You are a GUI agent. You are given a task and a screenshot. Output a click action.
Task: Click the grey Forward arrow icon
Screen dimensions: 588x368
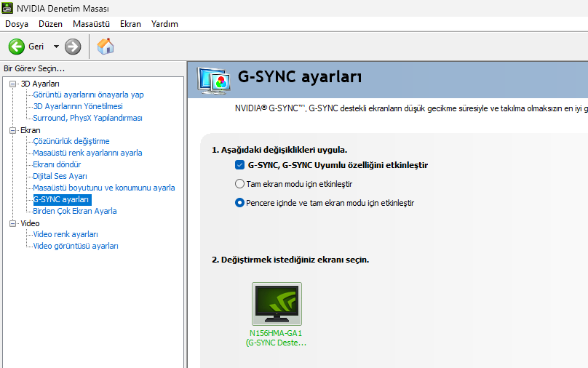tap(73, 47)
